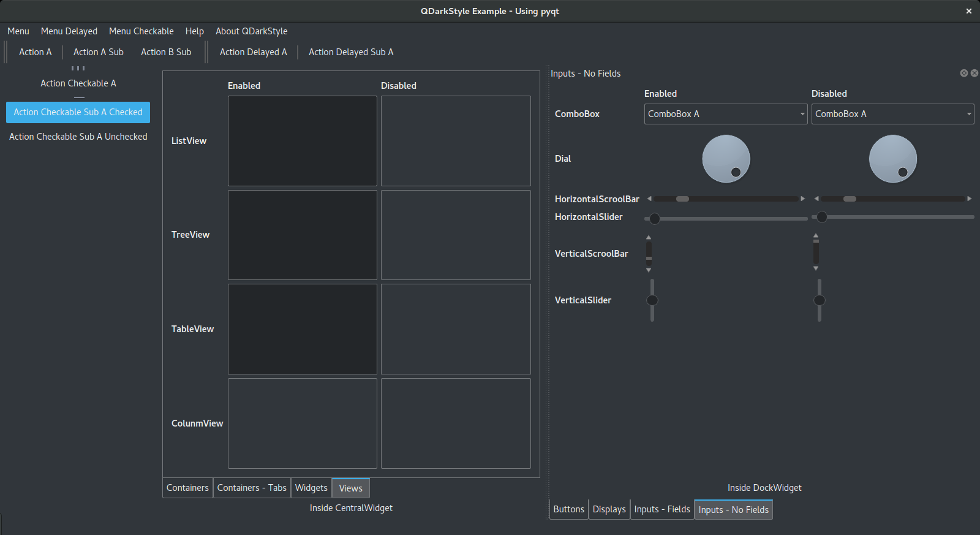Switch to the Widgets tab
The height and width of the screenshot is (535, 980).
(311, 488)
